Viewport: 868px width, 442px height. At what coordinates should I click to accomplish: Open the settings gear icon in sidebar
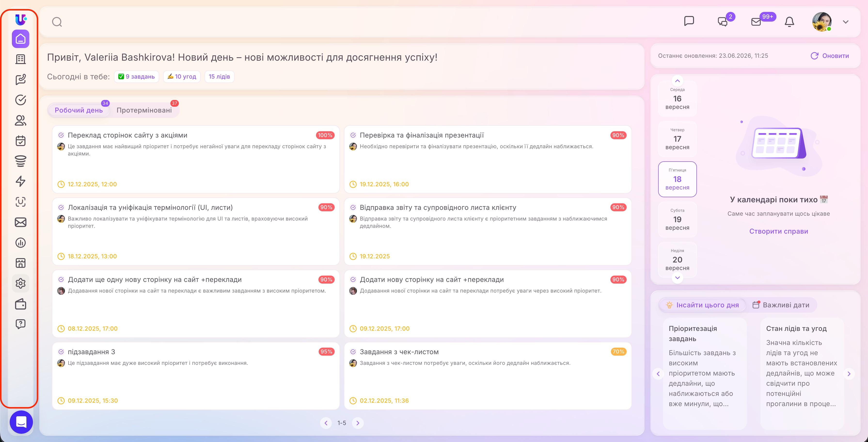(x=21, y=283)
